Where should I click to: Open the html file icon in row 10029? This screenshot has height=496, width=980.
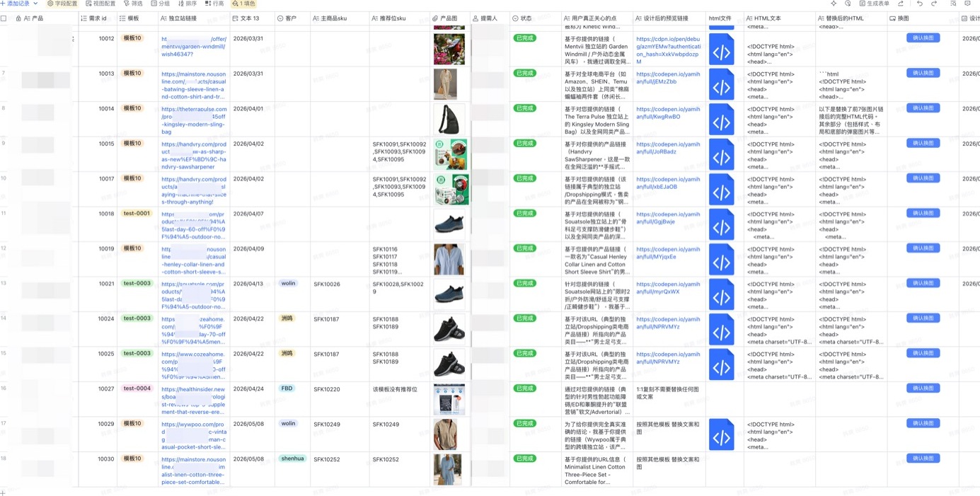coord(721,434)
